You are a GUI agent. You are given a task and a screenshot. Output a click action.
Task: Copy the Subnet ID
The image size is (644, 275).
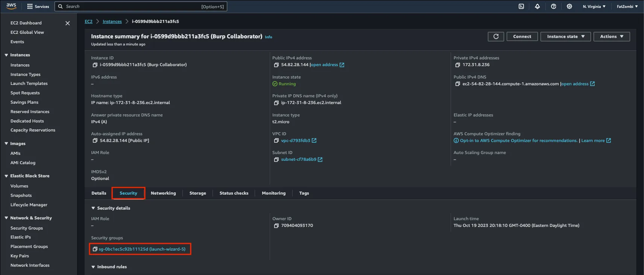[x=276, y=160]
